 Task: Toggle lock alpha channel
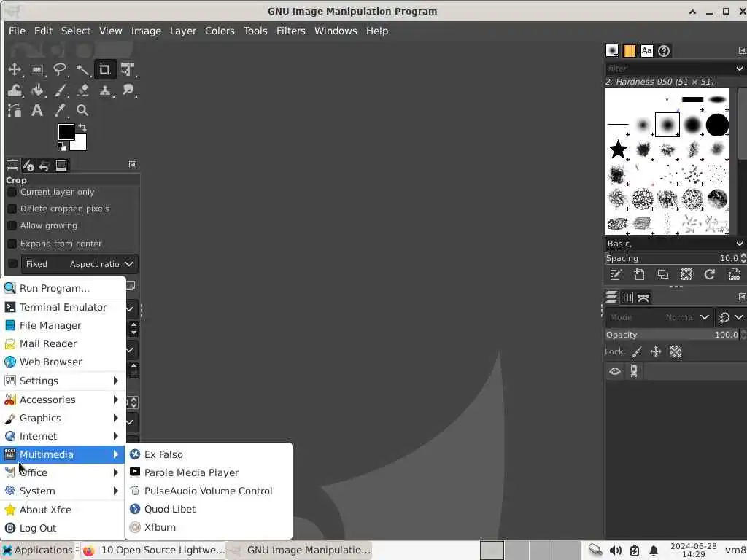pos(676,352)
